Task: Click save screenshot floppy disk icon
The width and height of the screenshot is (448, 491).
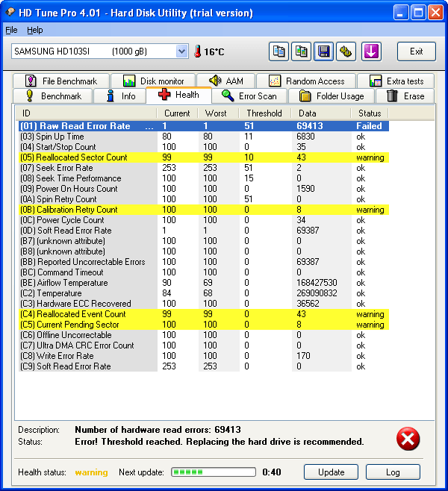Action: pyautogui.click(x=323, y=51)
